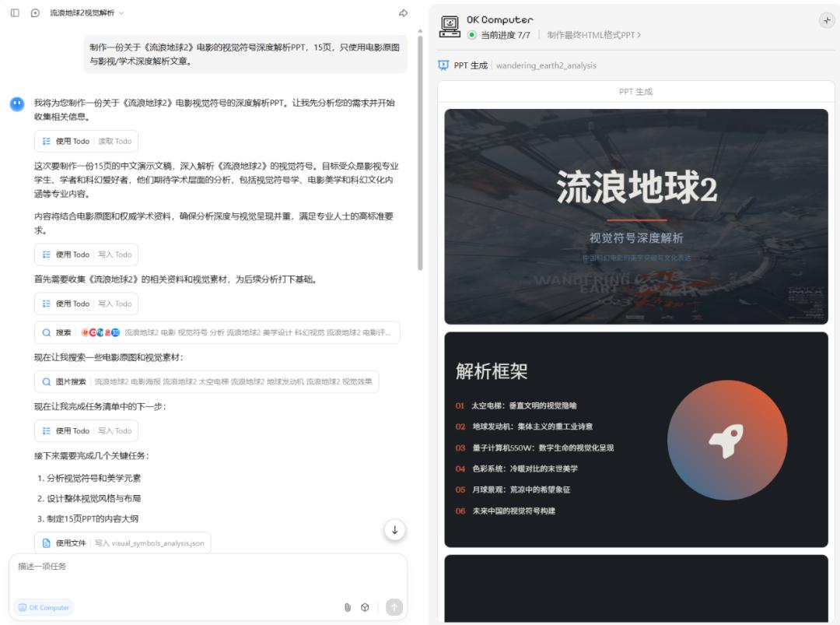This screenshot has width=840, height=625.
Task: Click the paperclip attachment icon
Action: point(348,607)
